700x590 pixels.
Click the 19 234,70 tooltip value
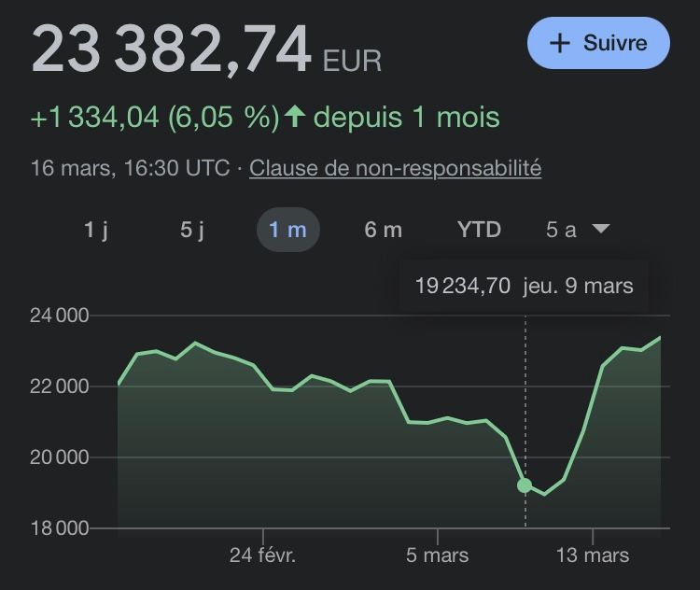click(x=463, y=286)
